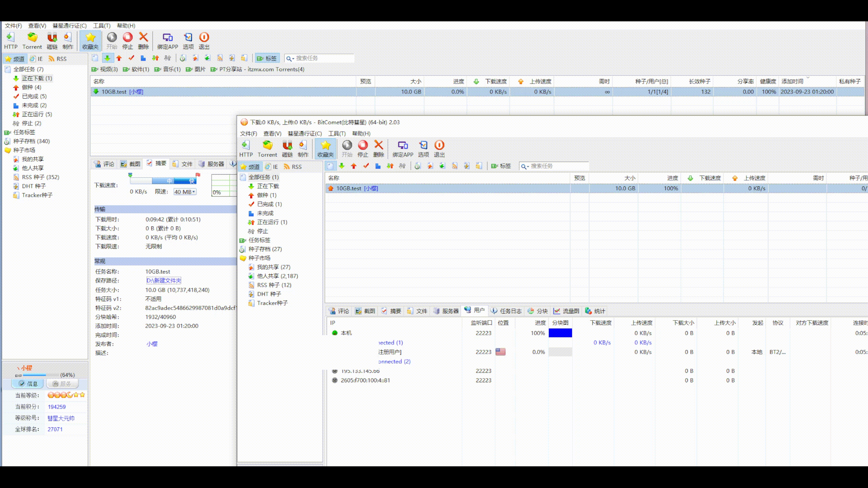The image size is (868, 488).
Task: Click the 停止 stop icon in back window
Action: 128,41
